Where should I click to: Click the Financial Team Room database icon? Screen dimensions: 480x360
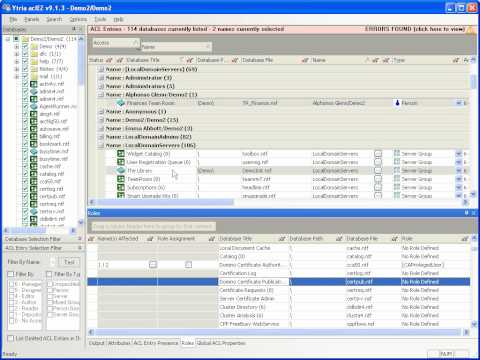121,103
